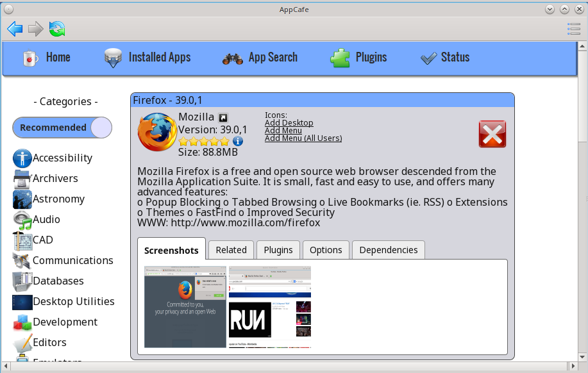The image size is (588, 373).
Task: Switch to the Dependencies tab
Action: (389, 250)
